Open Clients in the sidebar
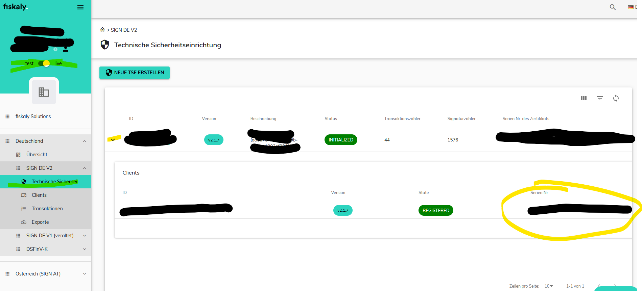 (39, 195)
